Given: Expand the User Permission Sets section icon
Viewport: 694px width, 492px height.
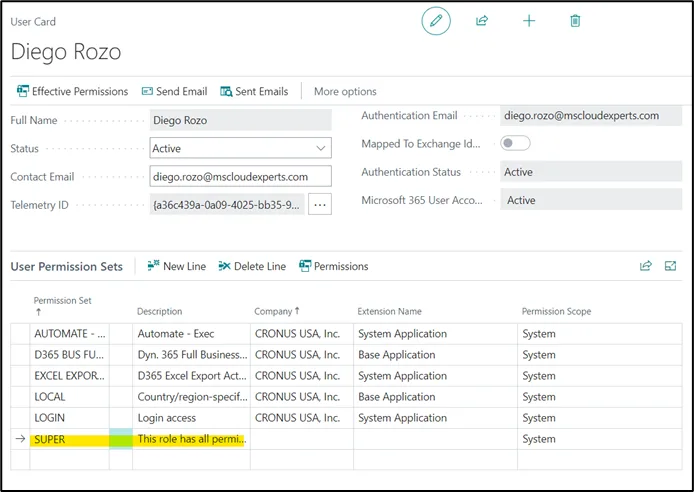Looking at the screenshot, I should tap(671, 266).
